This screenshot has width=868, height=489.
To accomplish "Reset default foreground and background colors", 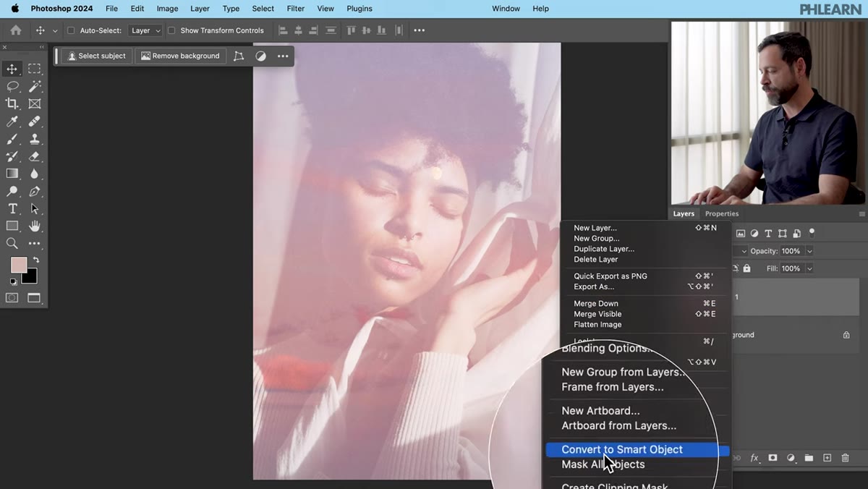I will click(13, 281).
